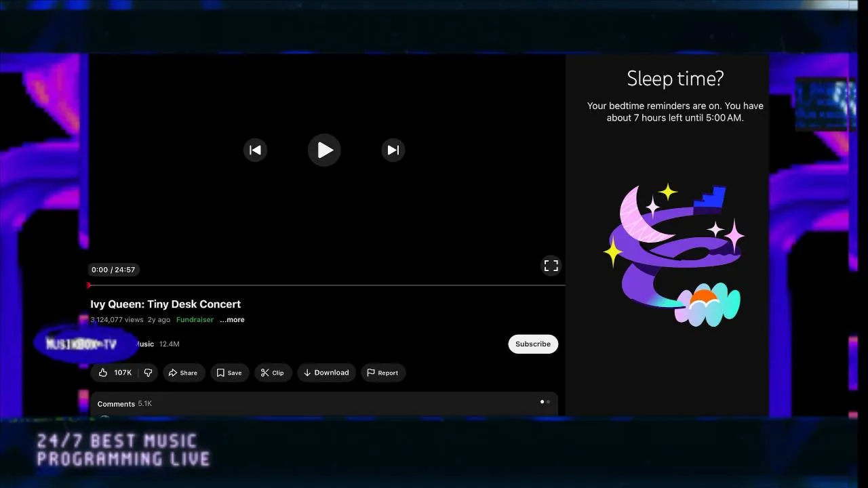Enter fullscreen mode
The height and width of the screenshot is (488, 868).
(551, 266)
